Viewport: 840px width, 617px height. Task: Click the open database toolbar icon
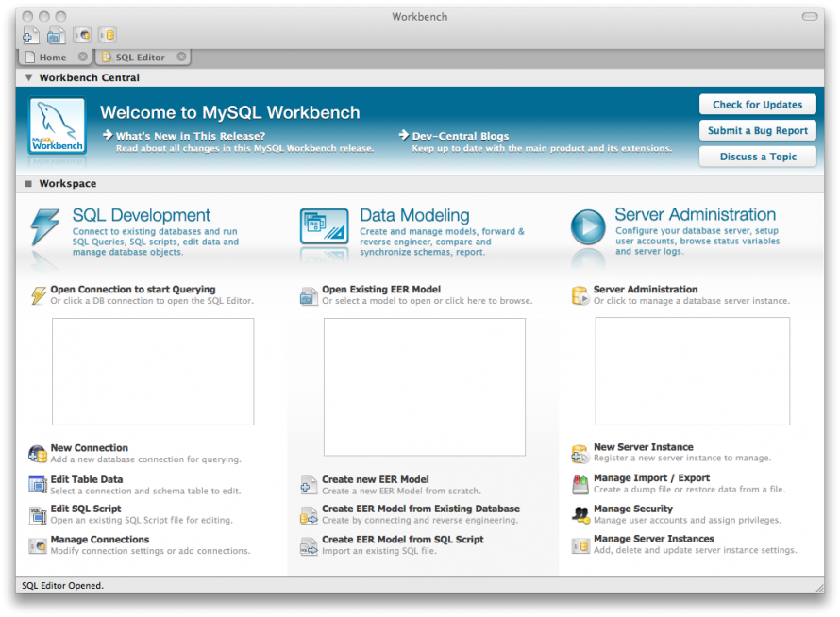pyautogui.click(x=107, y=34)
